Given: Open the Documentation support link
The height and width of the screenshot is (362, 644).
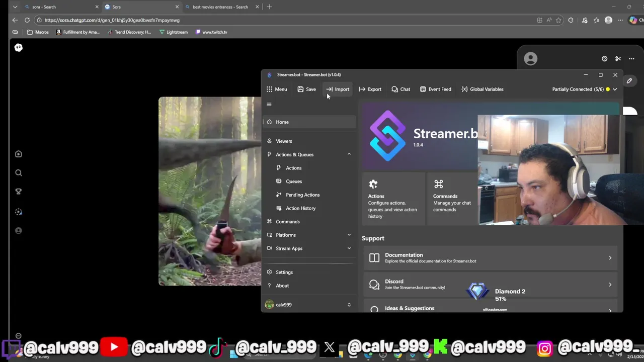Looking at the screenshot, I should pos(491,258).
